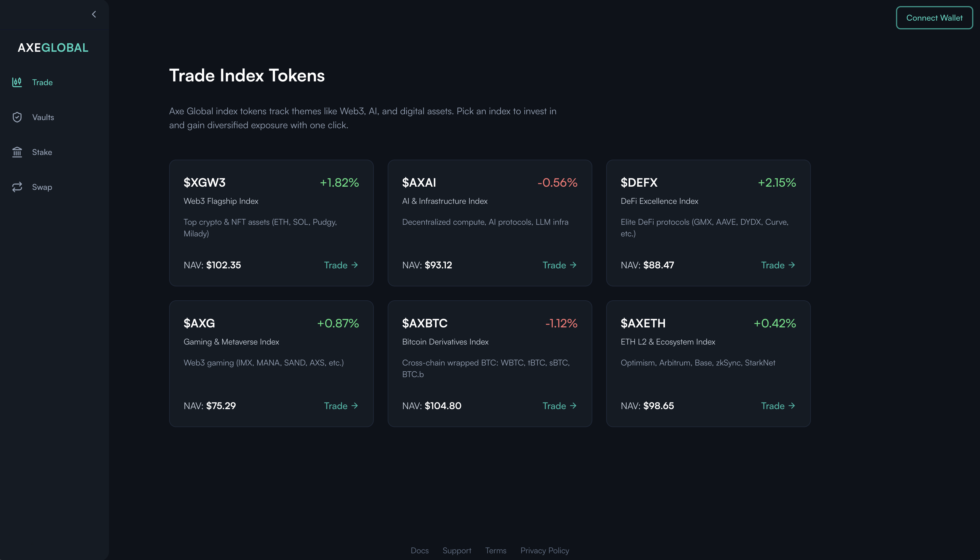This screenshot has width=980, height=560.
Task: Select the Swap arrows icon
Action: coord(17,187)
